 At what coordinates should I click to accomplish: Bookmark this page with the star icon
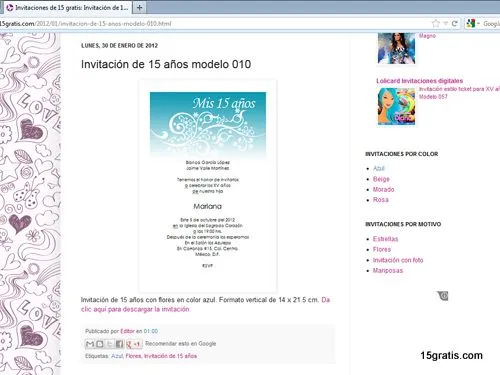(x=436, y=23)
